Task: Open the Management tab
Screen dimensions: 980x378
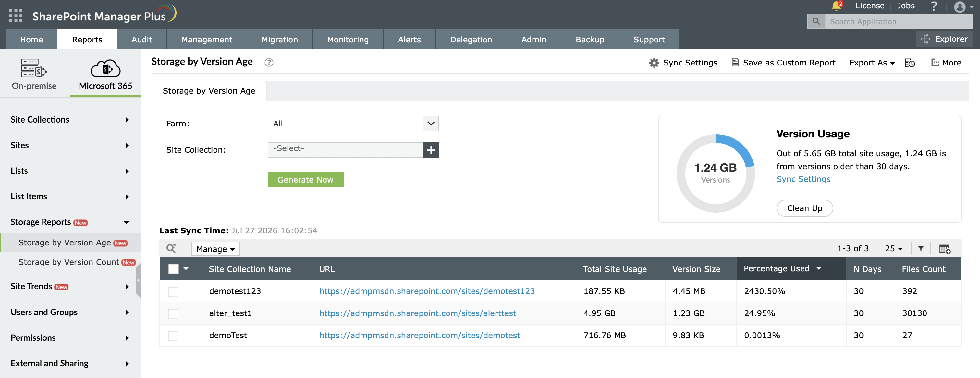Action: tap(207, 40)
